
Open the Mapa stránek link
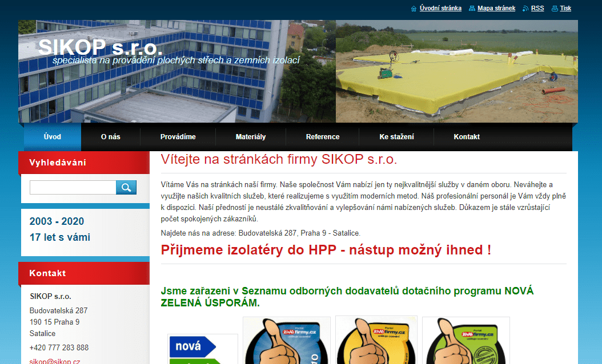(496, 8)
